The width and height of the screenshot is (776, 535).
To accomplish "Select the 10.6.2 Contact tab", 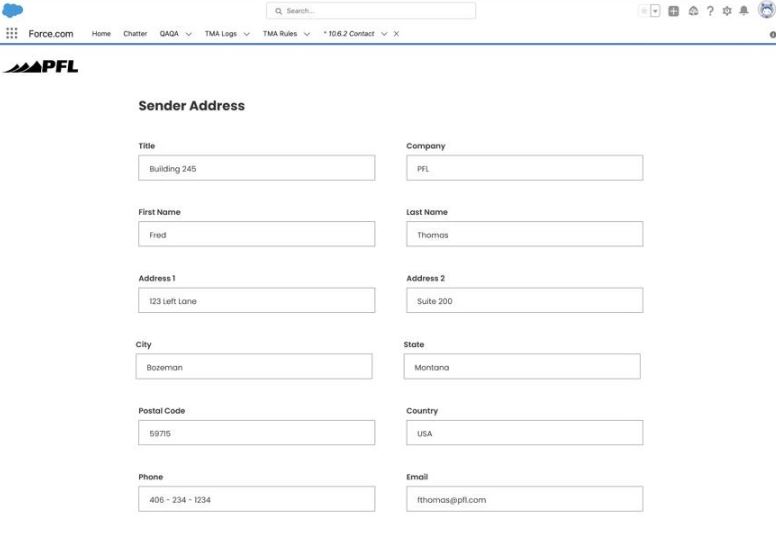I will (349, 34).
